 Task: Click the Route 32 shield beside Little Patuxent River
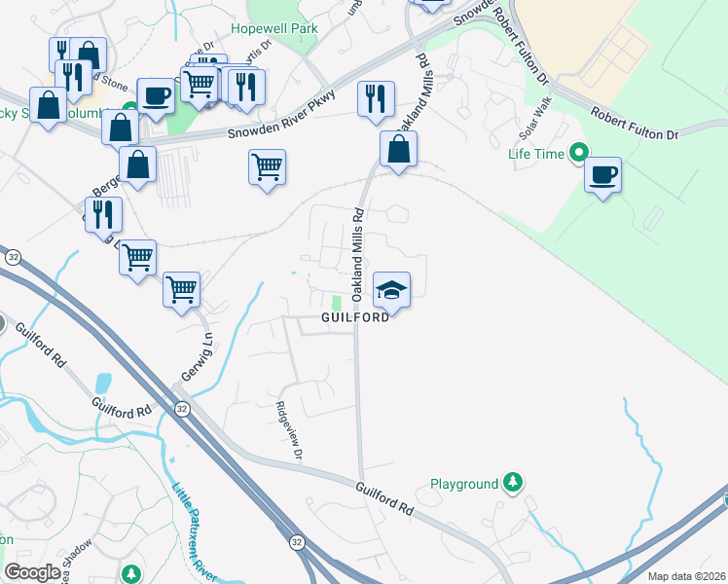click(297, 542)
